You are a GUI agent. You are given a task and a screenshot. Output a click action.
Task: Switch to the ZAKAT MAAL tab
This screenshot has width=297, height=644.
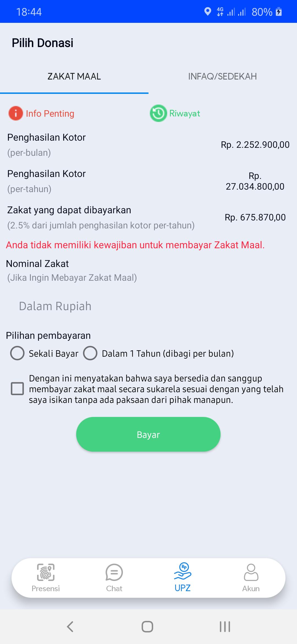(74, 77)
